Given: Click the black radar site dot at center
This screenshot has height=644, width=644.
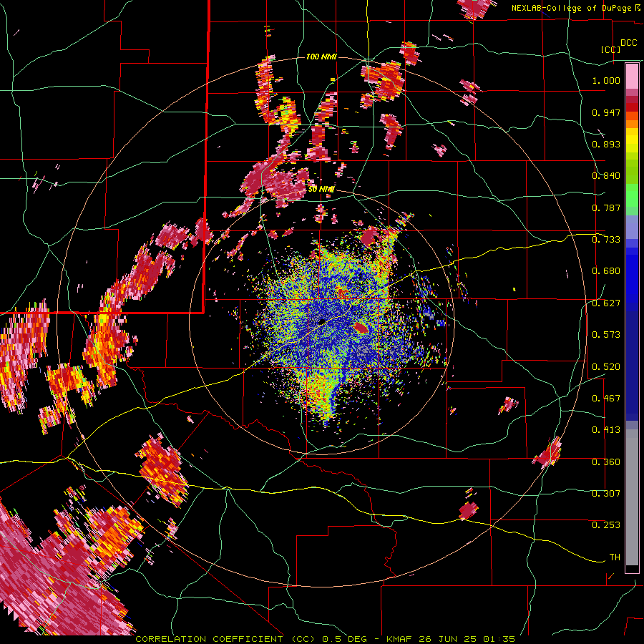Looking at the screenshot, I should [322, 321].
